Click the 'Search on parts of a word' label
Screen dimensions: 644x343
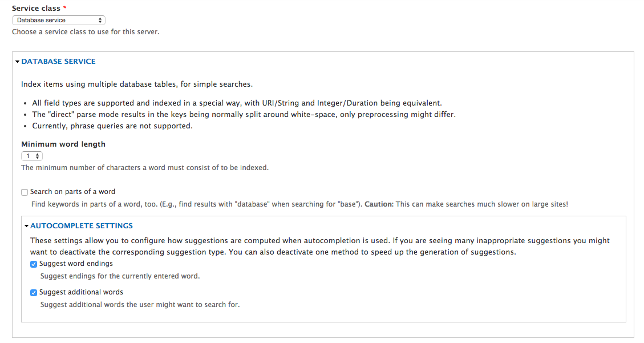click(x=72, y=192)
